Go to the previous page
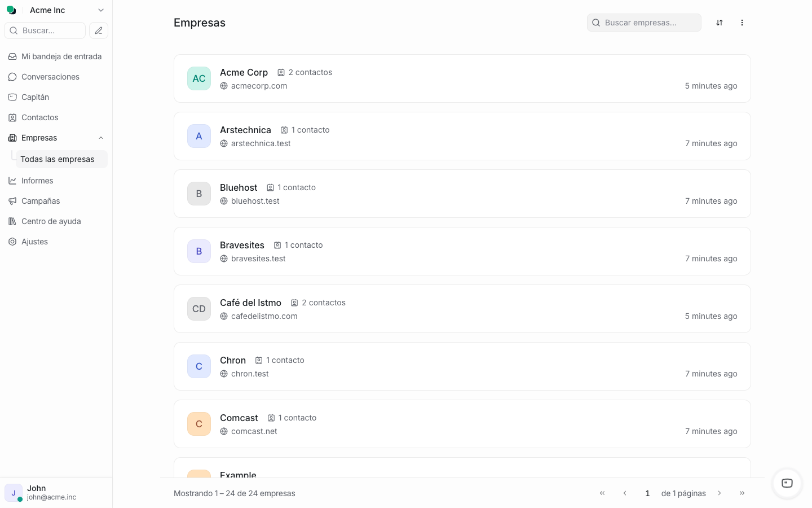 click(625, 493)
